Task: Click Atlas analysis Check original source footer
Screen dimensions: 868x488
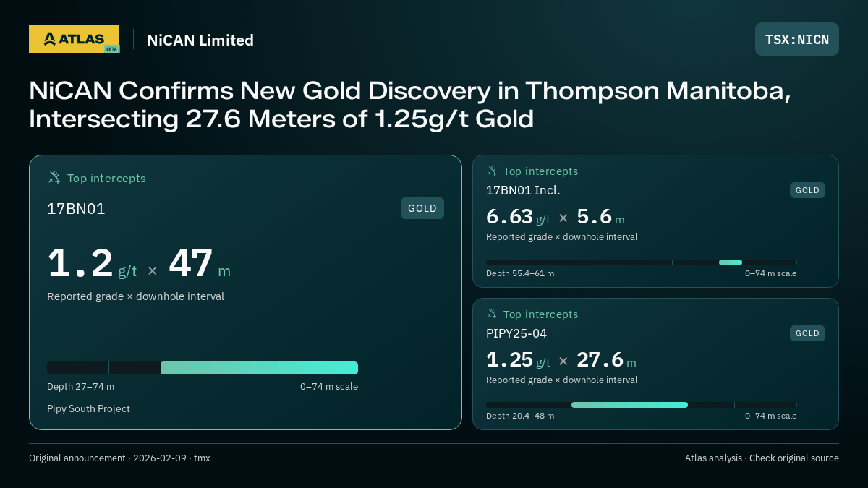Action: coord(762,458)
